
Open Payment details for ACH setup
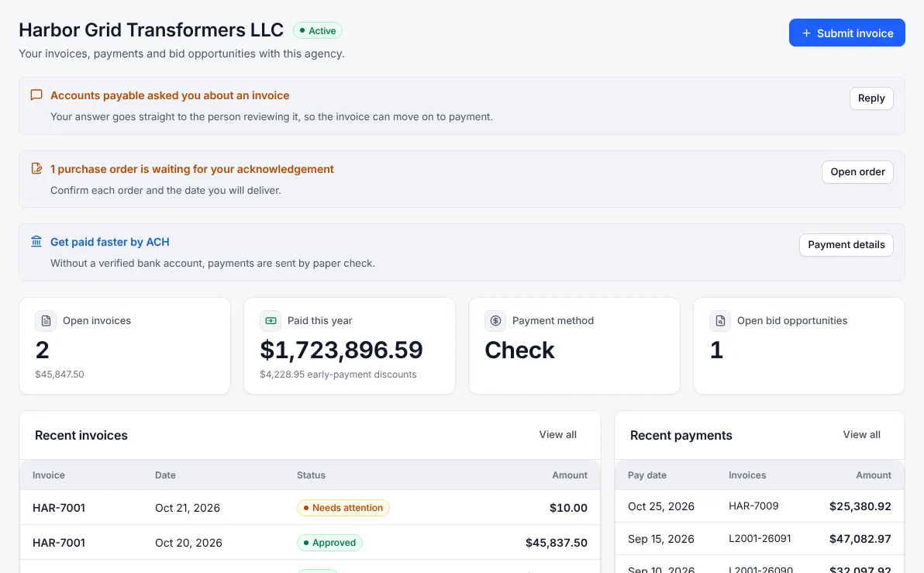[846, 245]
